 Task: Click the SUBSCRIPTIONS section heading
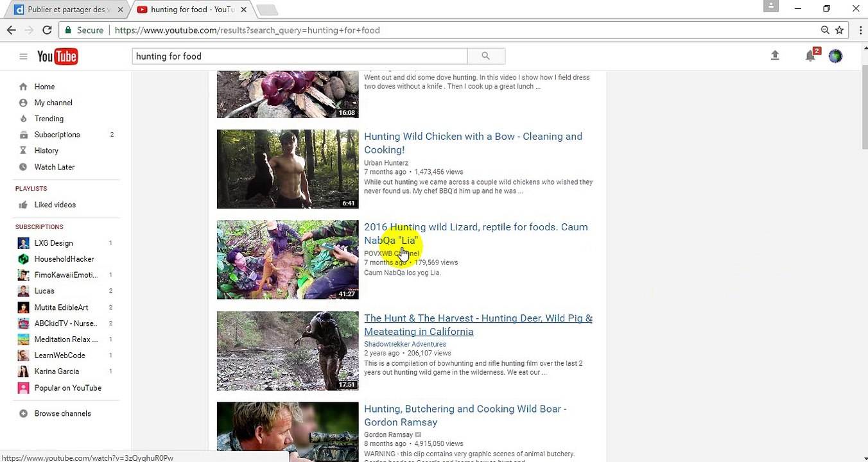[x=39, y=227]
